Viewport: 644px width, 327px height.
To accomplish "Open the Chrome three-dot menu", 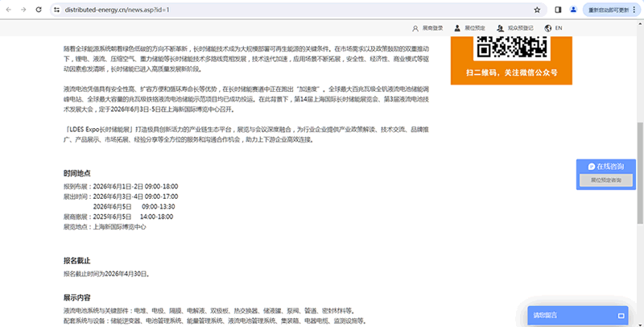I will [x=638, y=10].
